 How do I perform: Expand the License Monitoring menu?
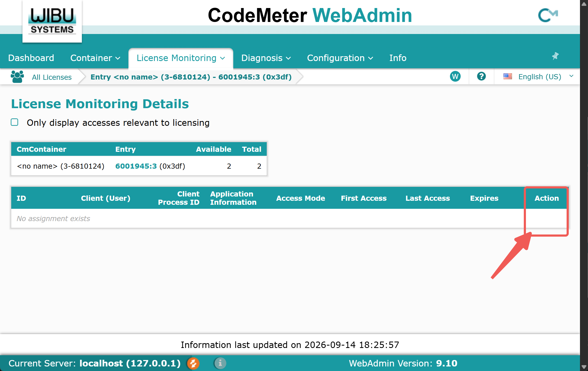181,58
